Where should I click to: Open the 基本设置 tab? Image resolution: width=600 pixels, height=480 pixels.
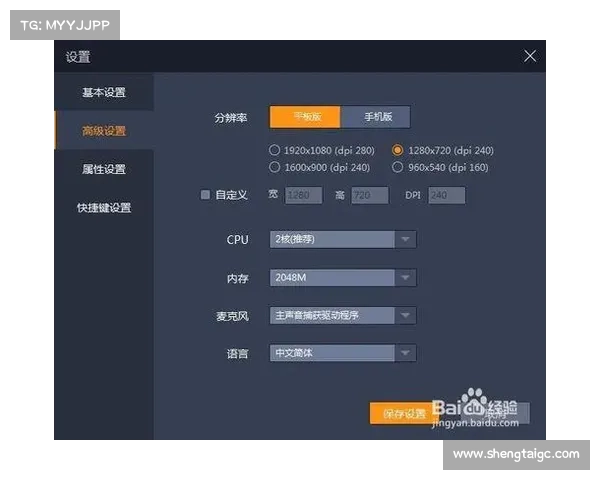point(104,92)
